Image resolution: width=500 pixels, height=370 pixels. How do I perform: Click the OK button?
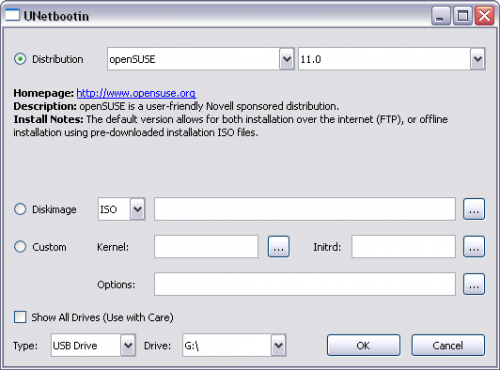363,345
